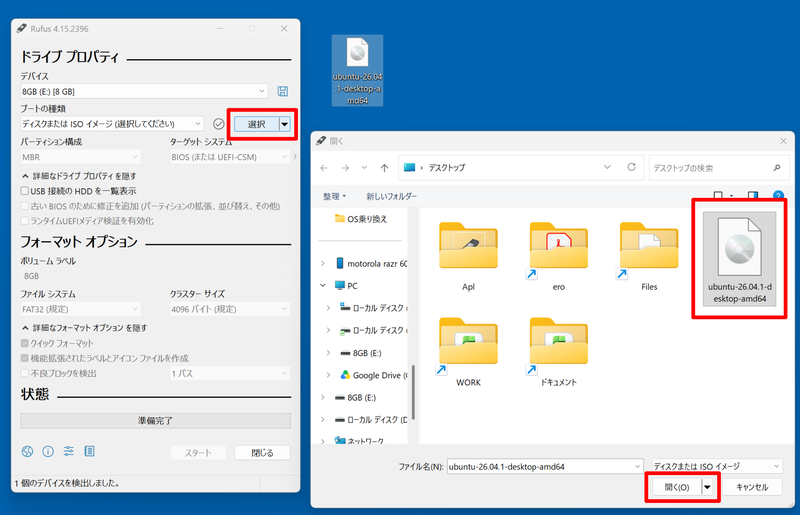Click the 閉じる button in Rufus

262,453
